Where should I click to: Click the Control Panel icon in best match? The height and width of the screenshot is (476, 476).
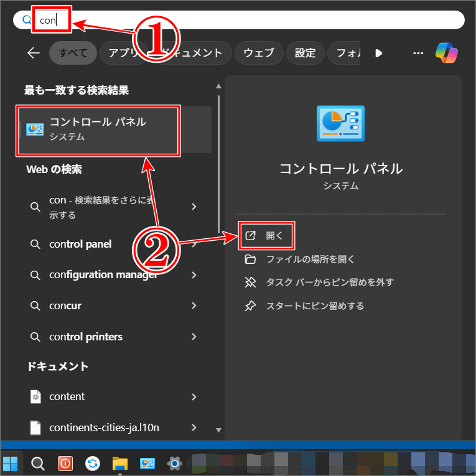click(35, 129)
